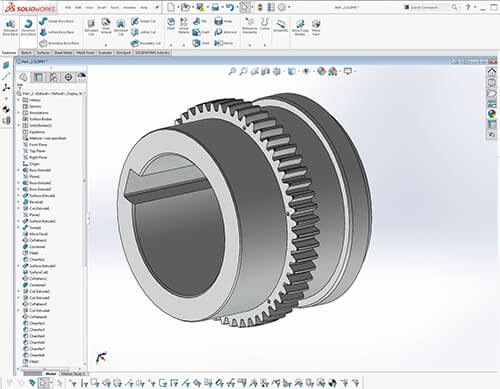Viewport: 500px width, 389px height.
Task: Click the Undo button
Action: pyautogui.click(x=229, y=7)
